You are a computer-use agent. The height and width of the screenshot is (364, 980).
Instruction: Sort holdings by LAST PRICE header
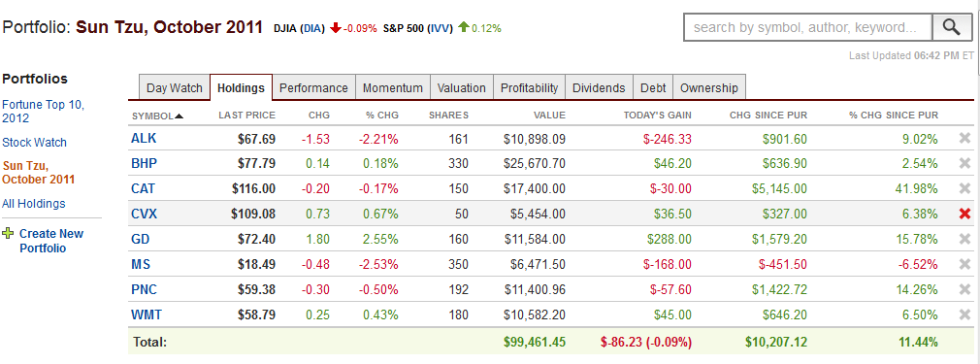pyautogui.click(x=246, y=116)
